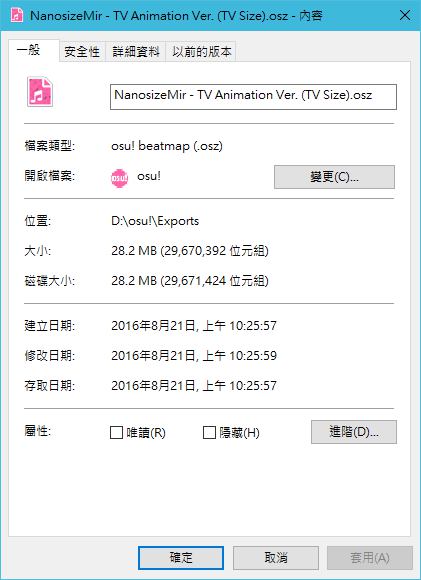
Task: Focus the file name text field
Action: 253,97
